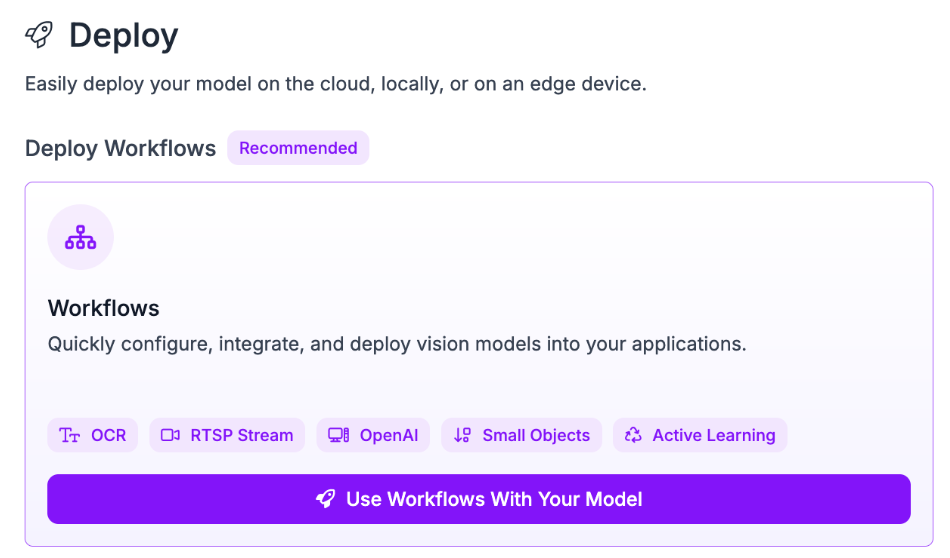Click the recycle icon in Active Learning
950x558 pixels.
(633, 435)
